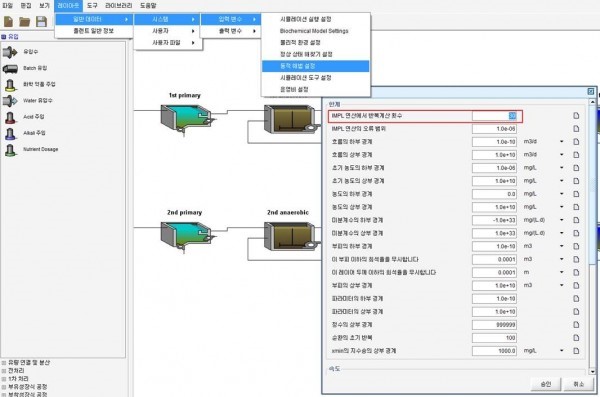Open the 보기 menu
This screenshot has width=600, height=397.
coord(44,5)
